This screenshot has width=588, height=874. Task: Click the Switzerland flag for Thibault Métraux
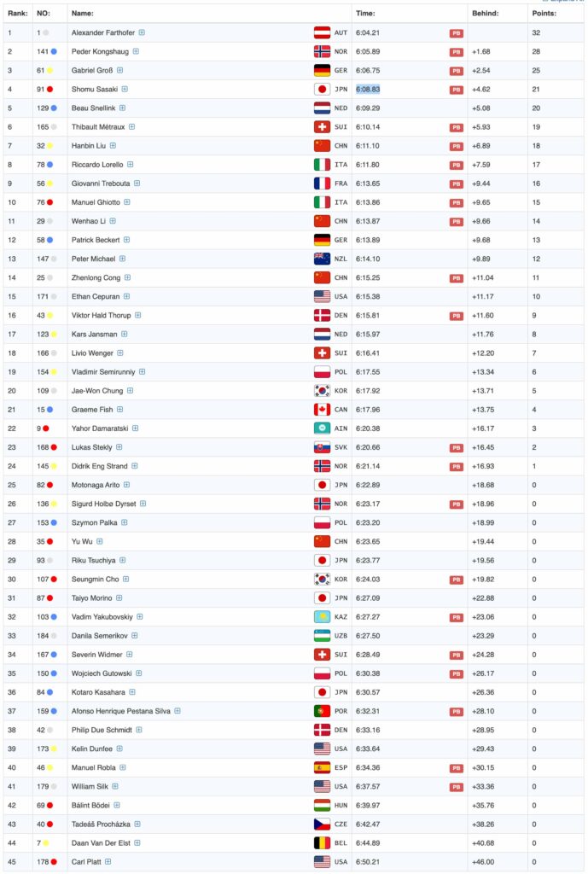[322, 126]
